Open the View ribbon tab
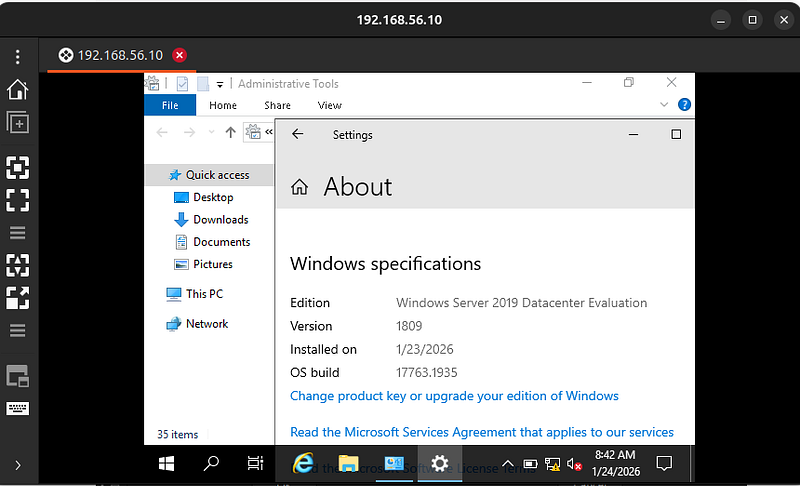The height and width of the screenshot is (486, 800). click(x=330, y=105)
